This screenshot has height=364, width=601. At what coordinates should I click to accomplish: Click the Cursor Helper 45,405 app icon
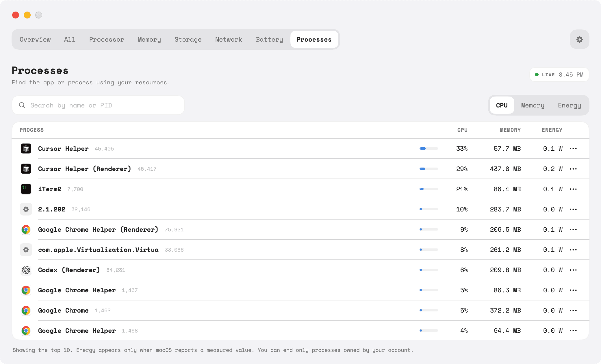tap(26, 148)
